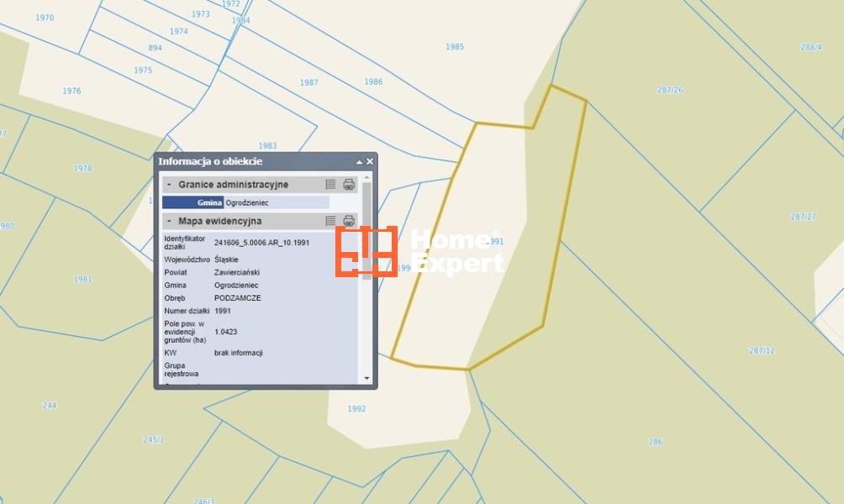Print the Granice administracyjne section

tap(349, 185)
